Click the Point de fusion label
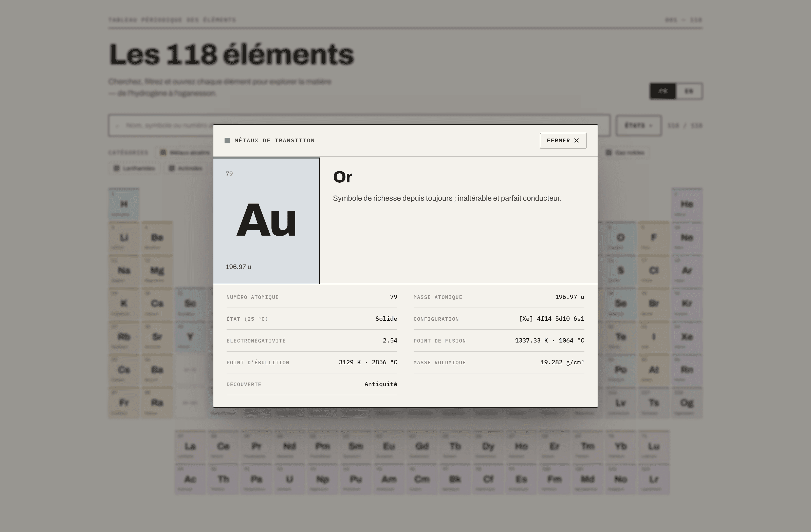Viewport: 811px width, 532px height. 439,341
